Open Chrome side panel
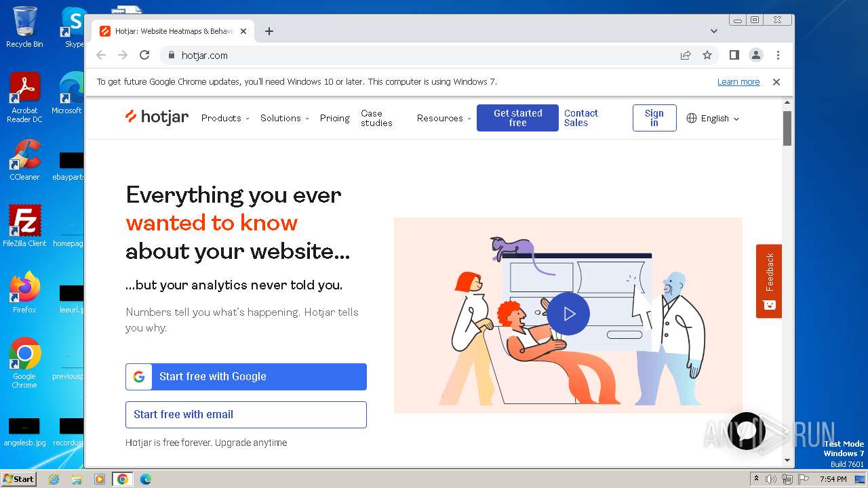The width and height of the screenshot is (868, 488). (734, 55)
